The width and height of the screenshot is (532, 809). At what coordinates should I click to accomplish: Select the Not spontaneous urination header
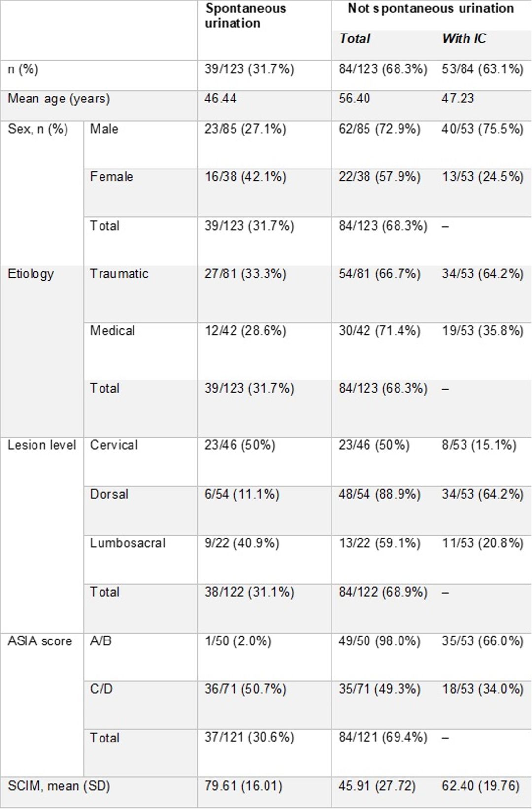[431, 8]
